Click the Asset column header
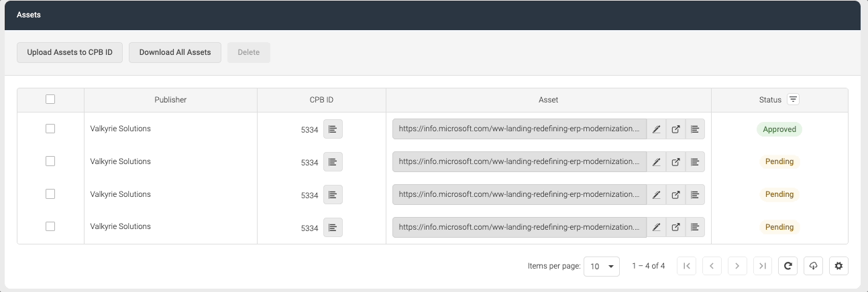Image resolution: width=868 pixels, height=292 pixels. pyautogui.click(x=549, y=100)
